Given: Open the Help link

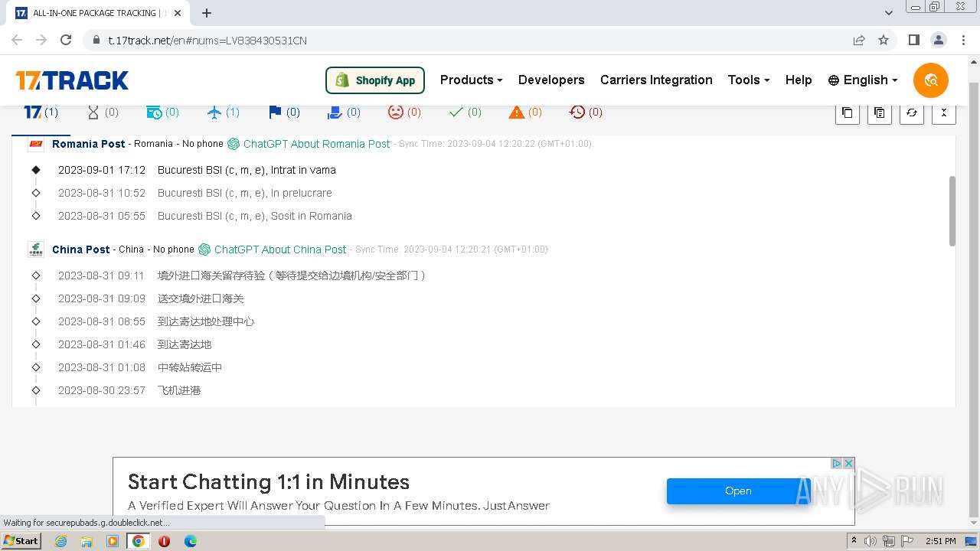Looking at the screenshot, I should click(799, 80).
